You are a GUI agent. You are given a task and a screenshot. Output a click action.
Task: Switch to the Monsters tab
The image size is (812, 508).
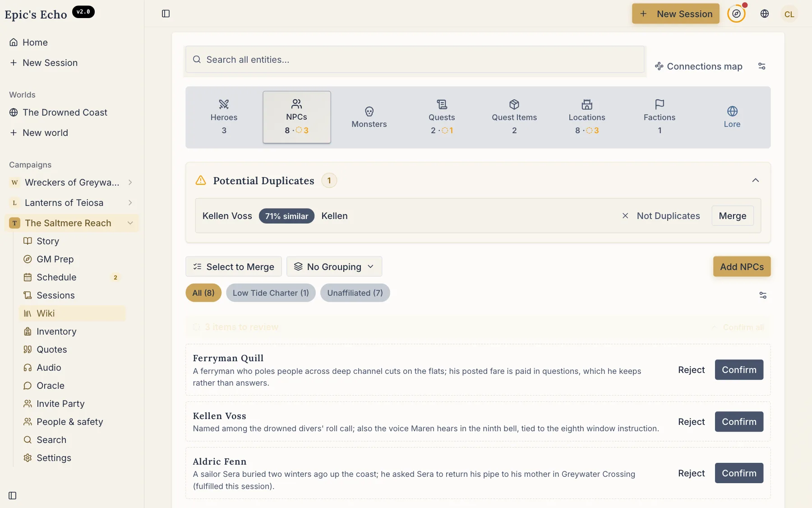[369, 117]
